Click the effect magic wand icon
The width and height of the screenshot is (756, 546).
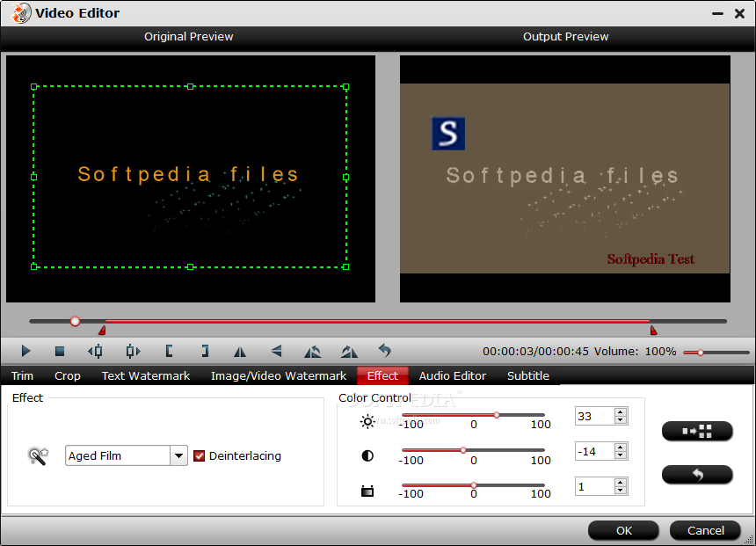click(38, 455)
